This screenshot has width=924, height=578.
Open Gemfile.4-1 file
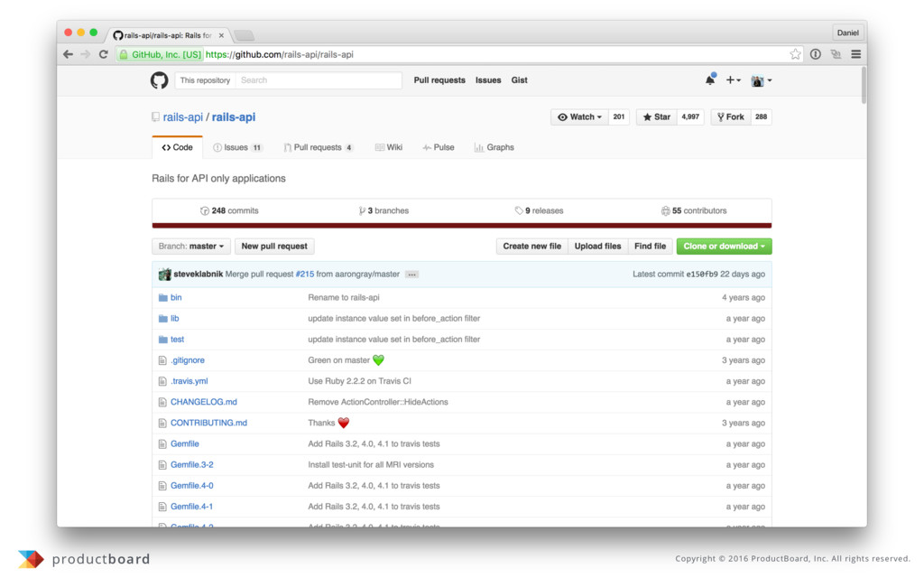pyautogui.click(x=192, y=507)
